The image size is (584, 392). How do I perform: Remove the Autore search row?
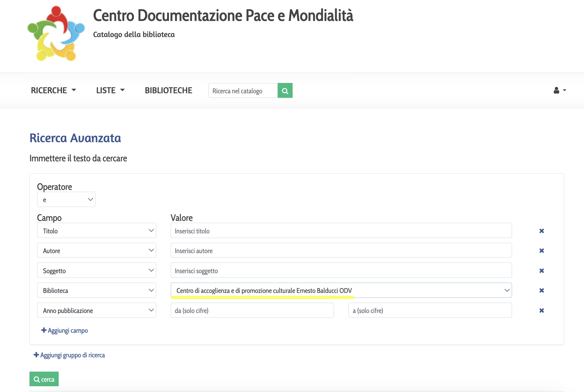coord(541,251)
